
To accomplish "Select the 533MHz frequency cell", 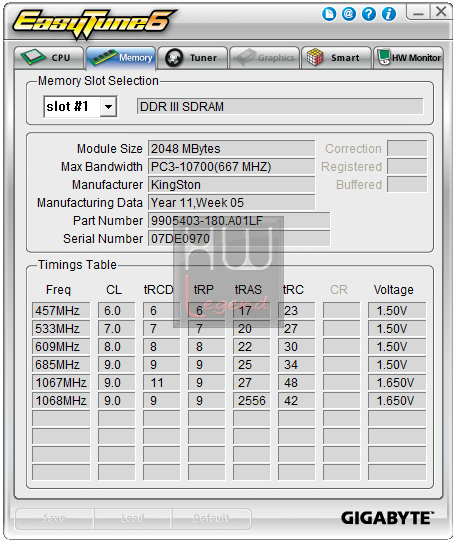I will 61,329.
